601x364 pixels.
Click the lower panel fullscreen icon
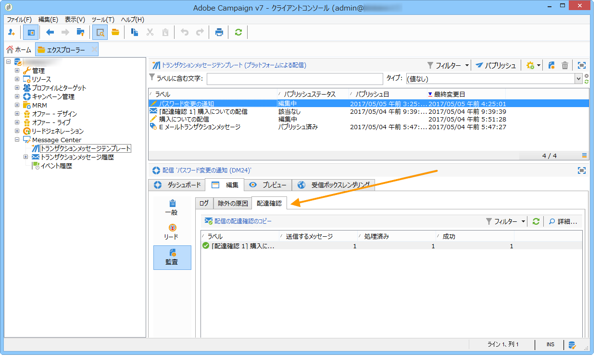[582, 170]
